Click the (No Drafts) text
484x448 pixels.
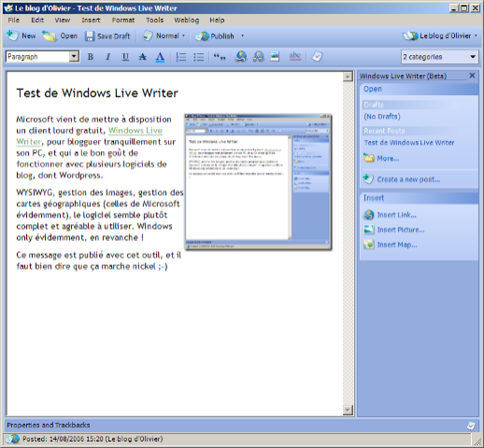[382, 117]
